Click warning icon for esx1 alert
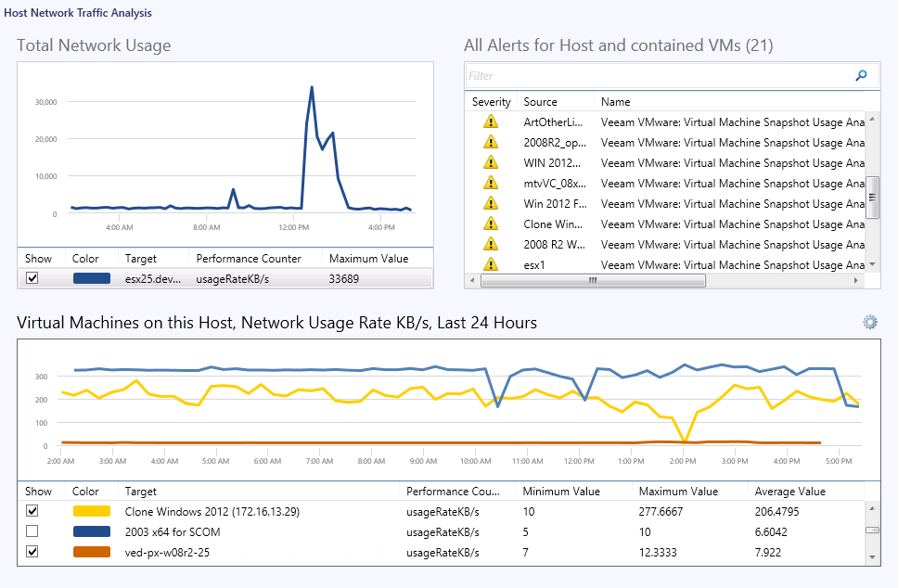 pos(491,264)
